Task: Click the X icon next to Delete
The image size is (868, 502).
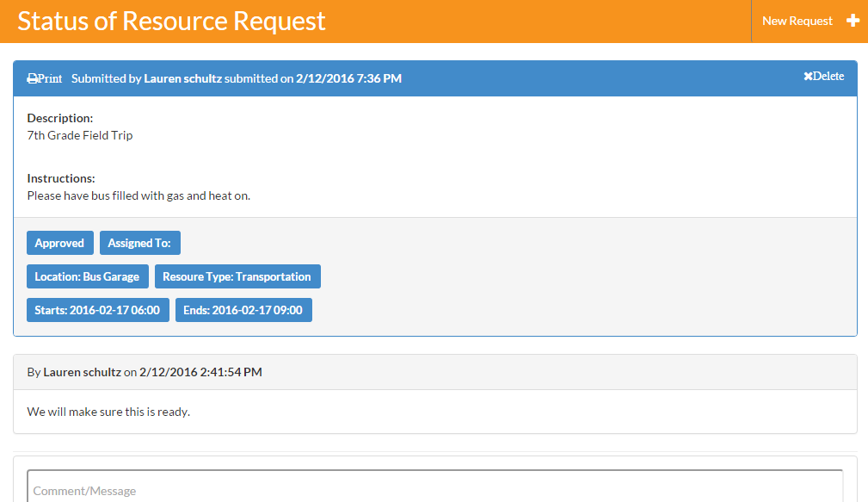Action: 808,76
